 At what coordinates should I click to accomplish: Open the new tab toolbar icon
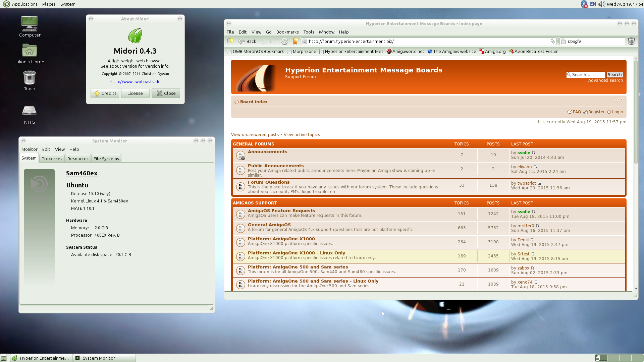pos(231,41)
